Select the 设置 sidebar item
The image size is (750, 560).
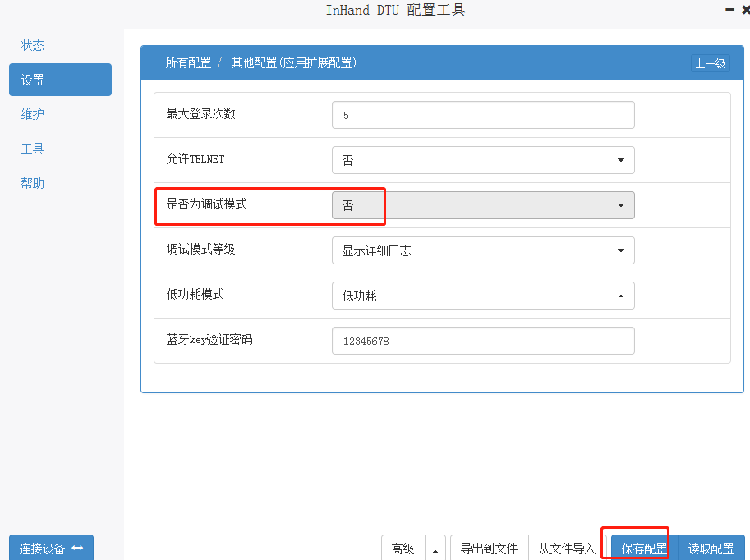[x=32, y=80]
